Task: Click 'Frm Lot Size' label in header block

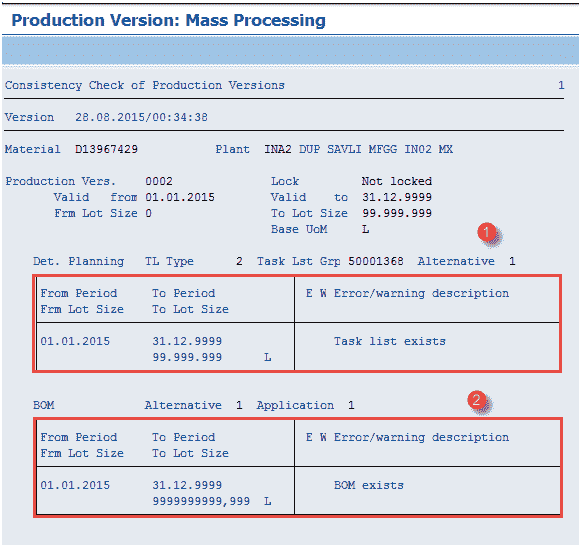Action: (96, 213)
